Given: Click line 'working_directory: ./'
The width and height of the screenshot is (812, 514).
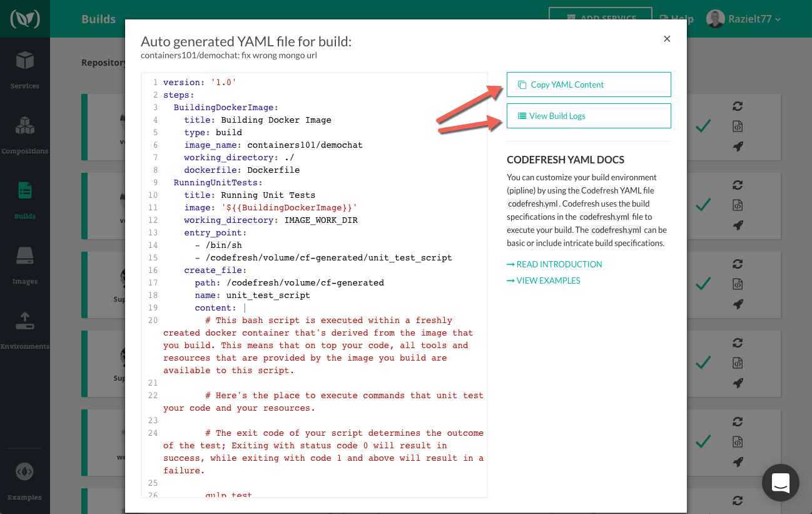Looking at the screenshot, I should click(x=239, y=157).
